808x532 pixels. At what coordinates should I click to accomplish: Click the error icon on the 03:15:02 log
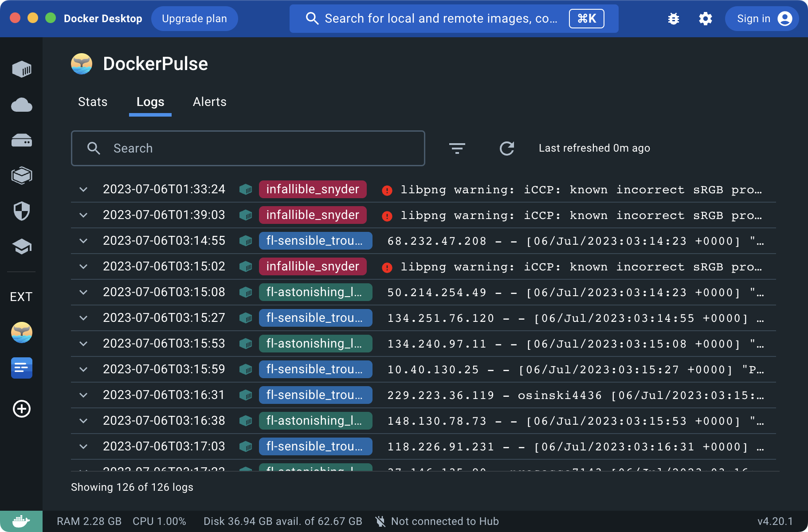[x=387, y=268]
